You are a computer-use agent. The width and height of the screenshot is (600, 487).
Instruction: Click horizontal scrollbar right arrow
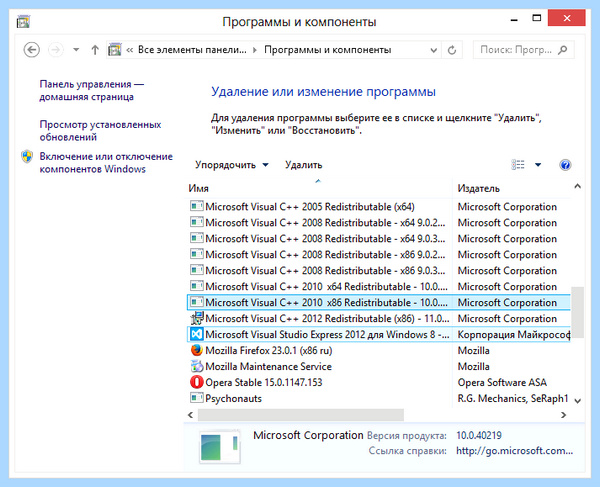tap(563, 415)
